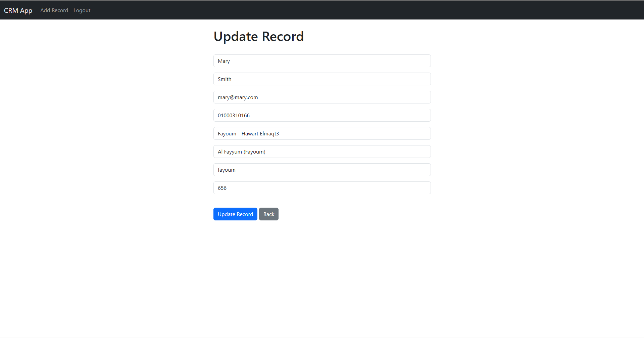Focus the address field Fayoum - Hawart Elmaqt3
The image size is (644, 338).
coord(322,133)
